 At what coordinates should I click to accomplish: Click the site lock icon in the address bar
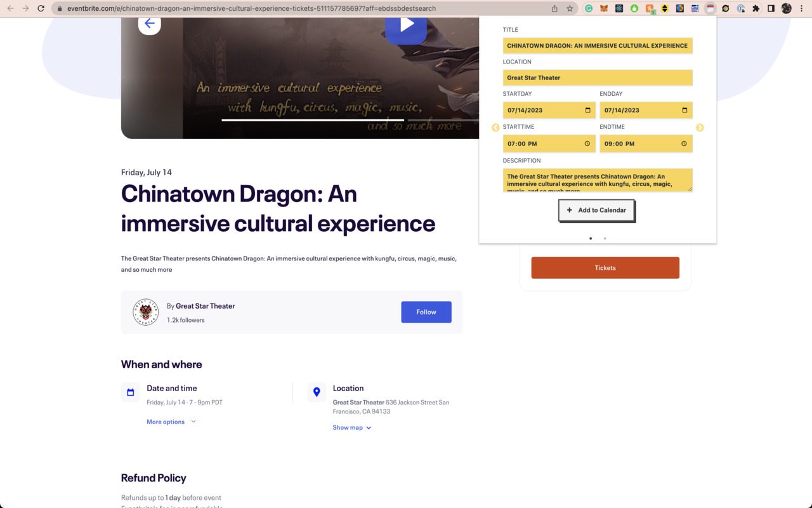[x=59, y=8]
